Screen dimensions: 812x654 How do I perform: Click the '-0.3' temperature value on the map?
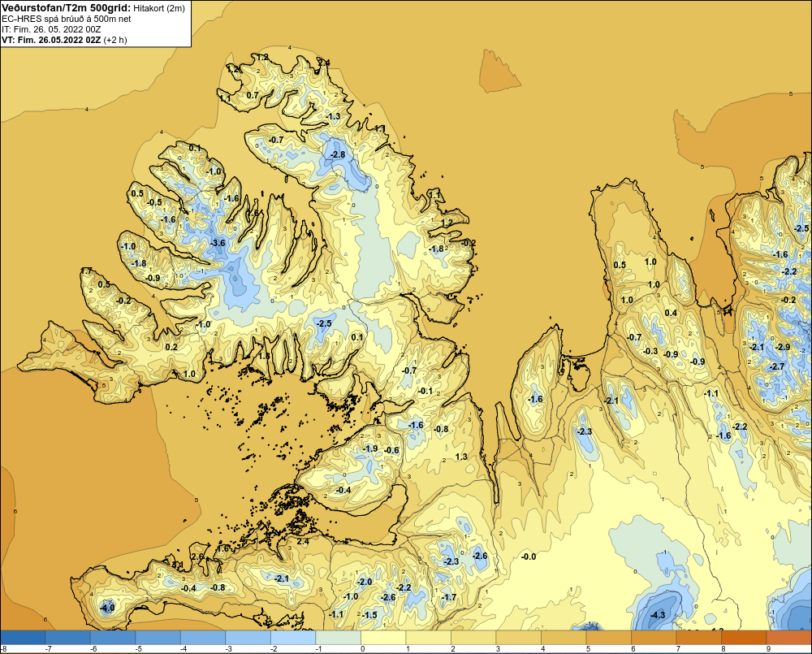(x=650, y=351)
